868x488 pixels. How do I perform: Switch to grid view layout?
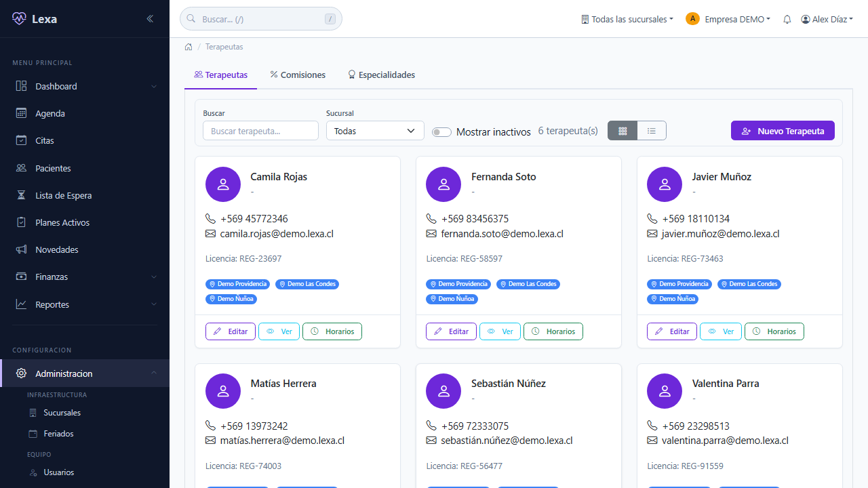point(623,131)
